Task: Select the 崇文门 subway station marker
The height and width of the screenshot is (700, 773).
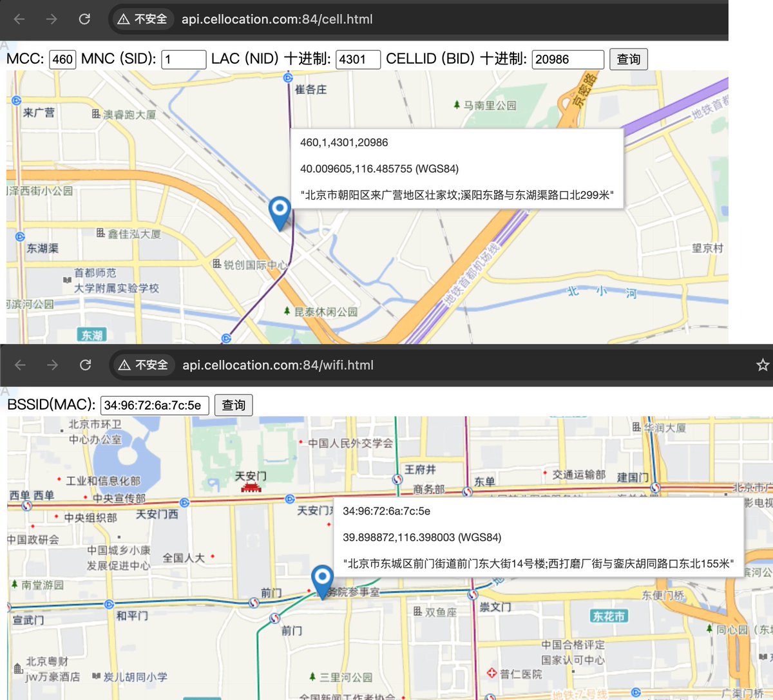Action: pos(473,595)
